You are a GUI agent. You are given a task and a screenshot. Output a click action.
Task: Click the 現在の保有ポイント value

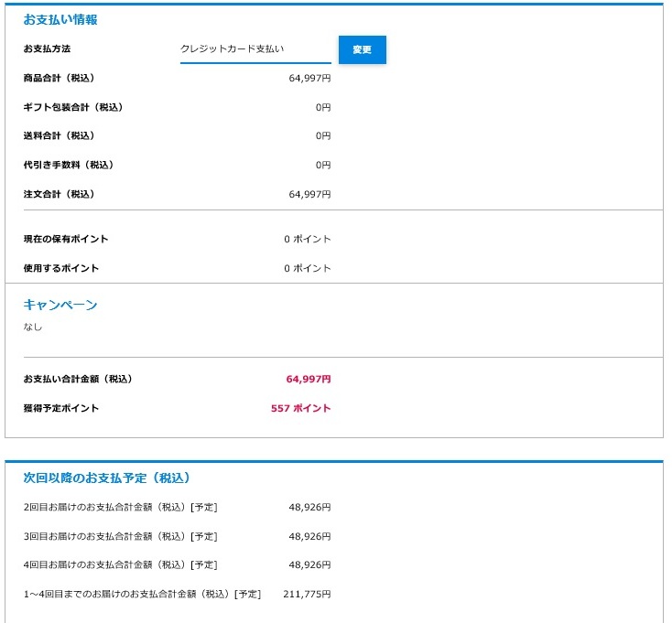[x=307, y=239]
